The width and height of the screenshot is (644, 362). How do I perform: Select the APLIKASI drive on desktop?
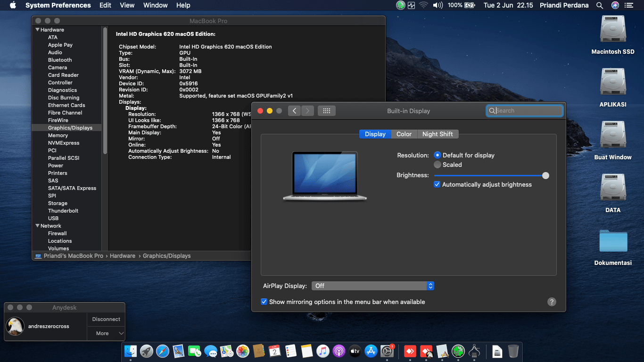[x=613, y=82]
